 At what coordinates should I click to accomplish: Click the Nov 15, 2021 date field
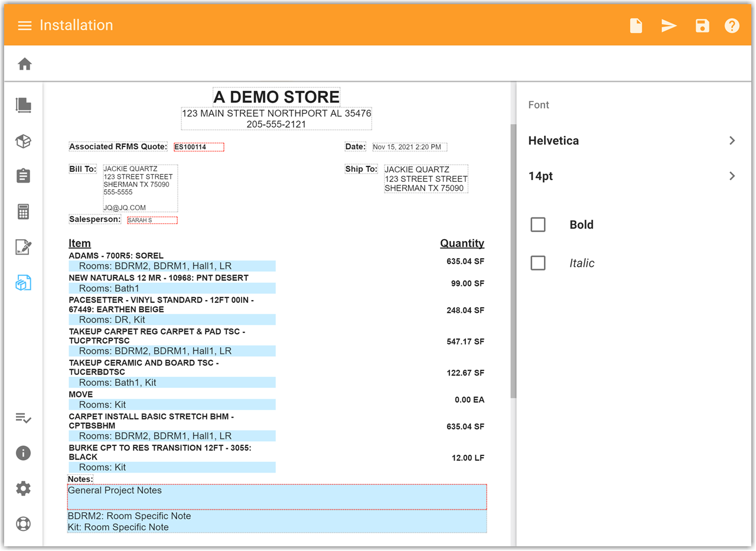409,147
